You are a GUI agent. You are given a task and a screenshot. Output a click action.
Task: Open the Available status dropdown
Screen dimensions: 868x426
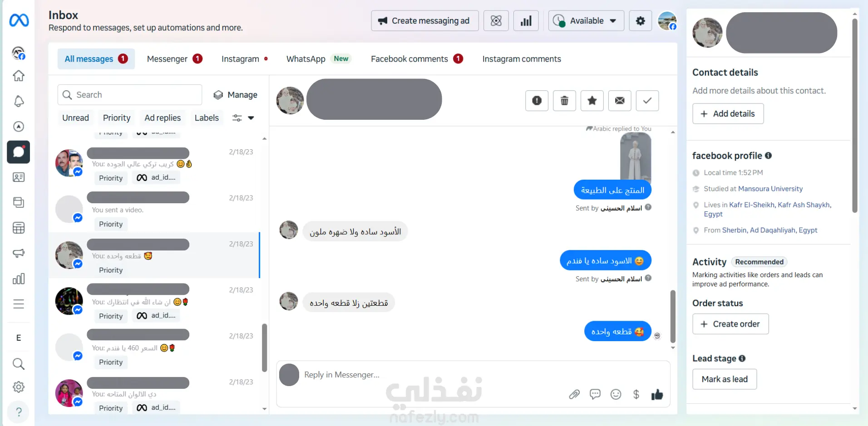586,21
